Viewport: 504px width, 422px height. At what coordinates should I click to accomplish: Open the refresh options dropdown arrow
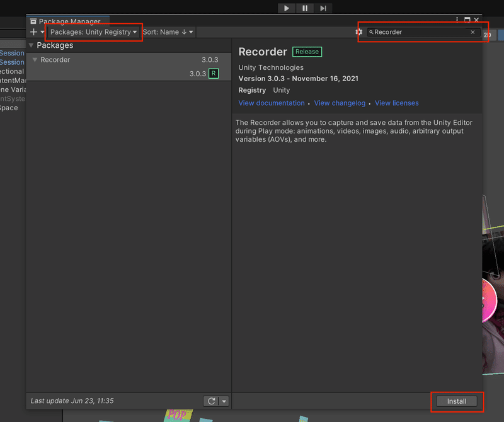[x=224, y=401]
